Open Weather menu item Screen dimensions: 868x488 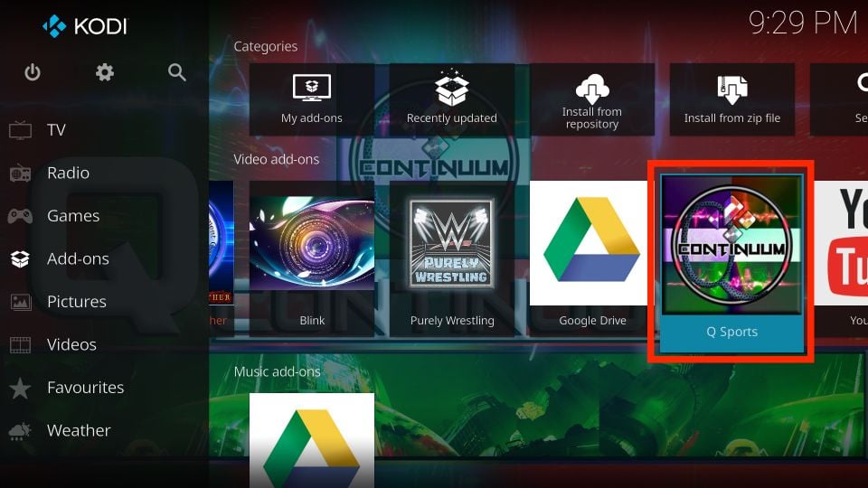point(79,431)
